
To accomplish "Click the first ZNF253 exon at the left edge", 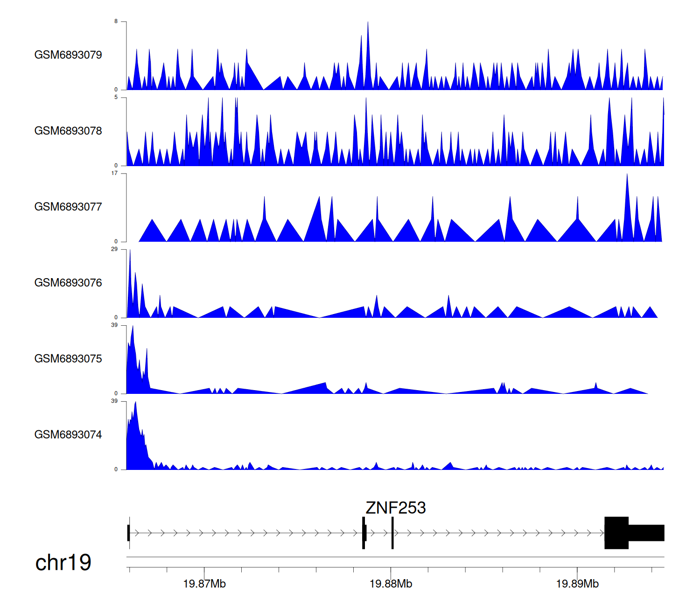I will [x=128, y=533].
